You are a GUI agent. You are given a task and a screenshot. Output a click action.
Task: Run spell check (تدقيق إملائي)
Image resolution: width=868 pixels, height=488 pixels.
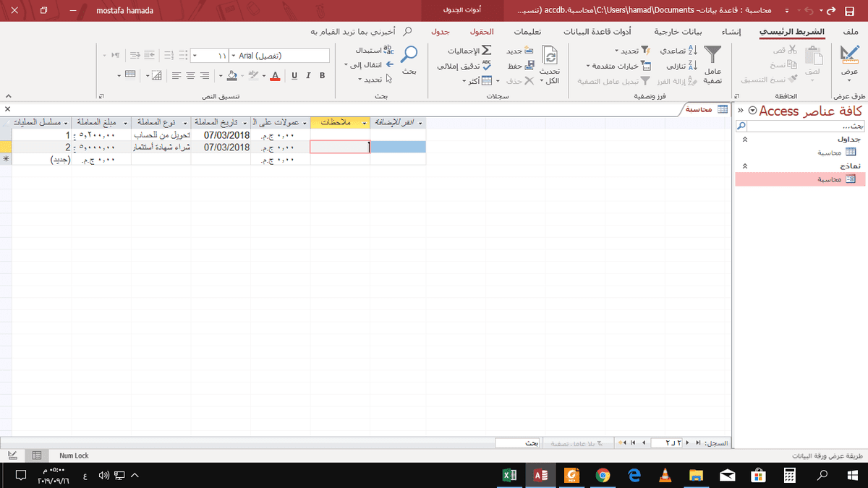click(x=465, y=66)
